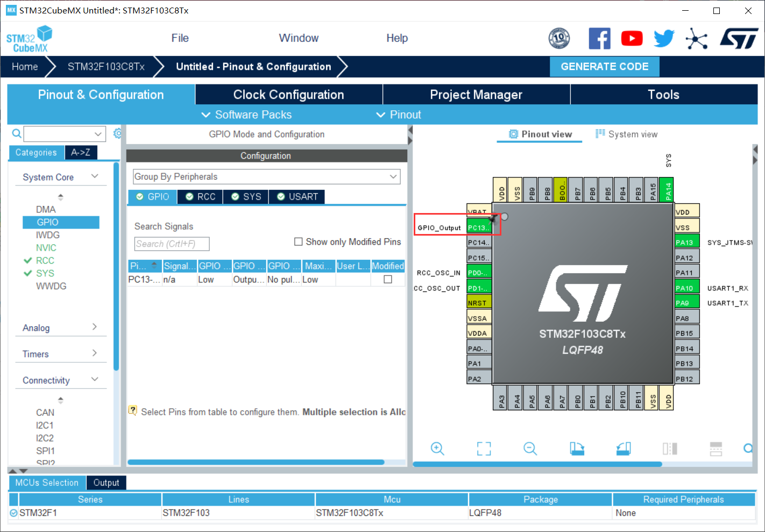Viewport: 765px width, 532px height.
Task: Fit the chip view to screen
Action: coord(484,449)
